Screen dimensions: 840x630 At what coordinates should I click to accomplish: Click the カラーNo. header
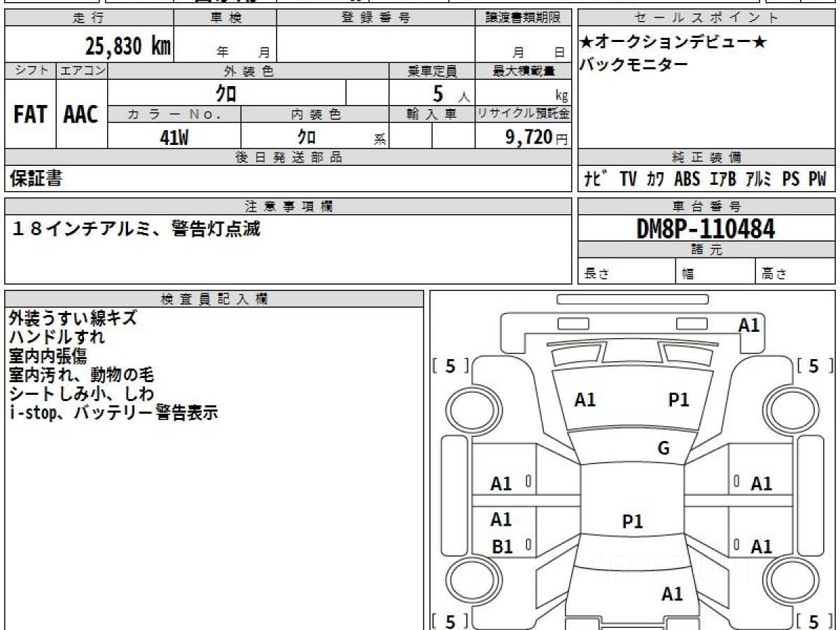(x=174, y=114)
